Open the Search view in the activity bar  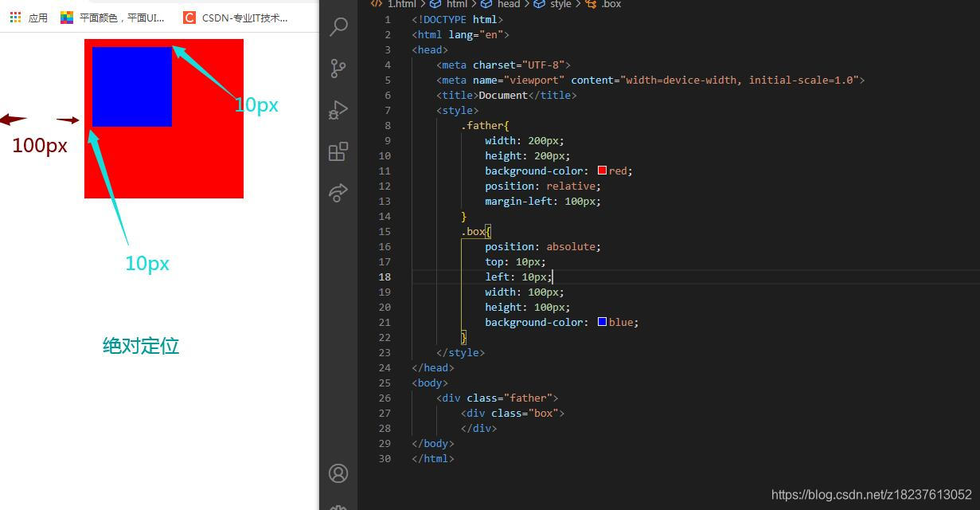tap(338, 27)
